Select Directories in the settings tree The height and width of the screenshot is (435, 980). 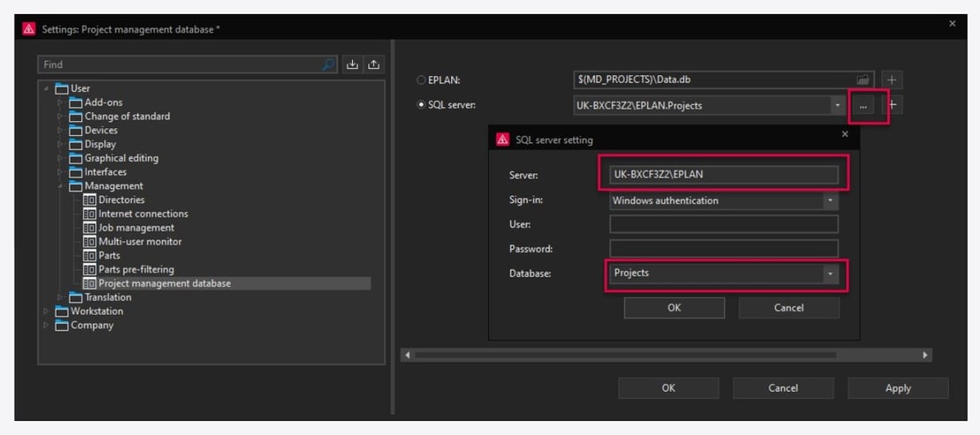tap(121, 200)
